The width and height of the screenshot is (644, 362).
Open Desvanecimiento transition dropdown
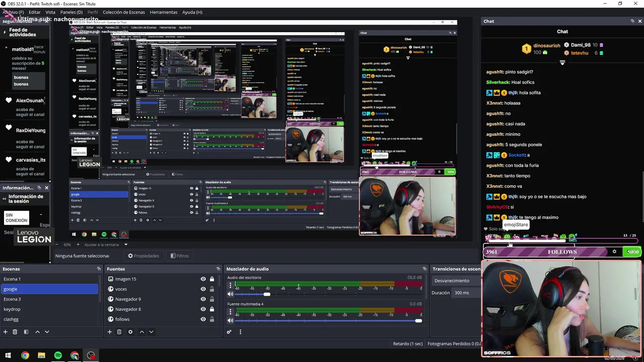click(456, 281)
